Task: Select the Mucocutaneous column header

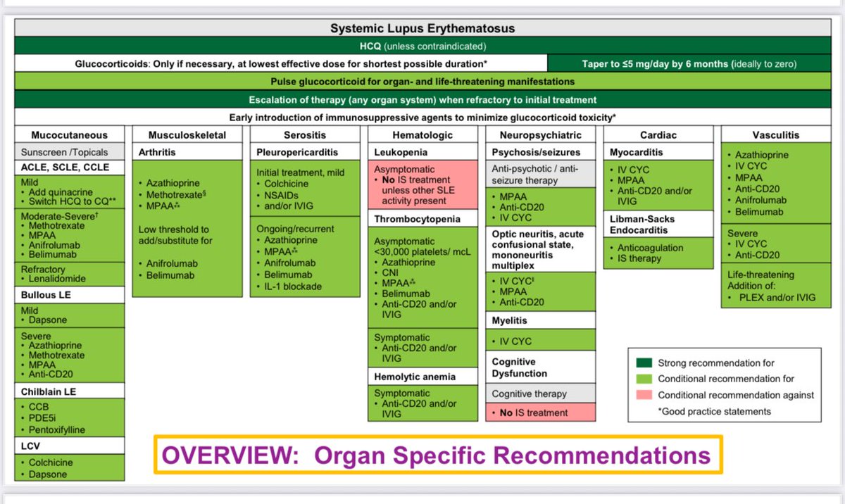Action: (x=69, y=134)
